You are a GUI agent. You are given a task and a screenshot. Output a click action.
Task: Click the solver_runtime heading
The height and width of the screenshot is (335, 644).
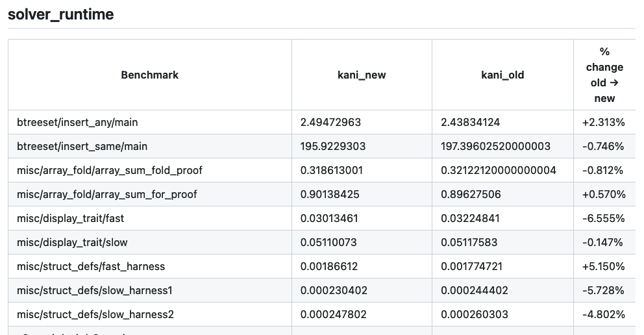pos(61,14)
